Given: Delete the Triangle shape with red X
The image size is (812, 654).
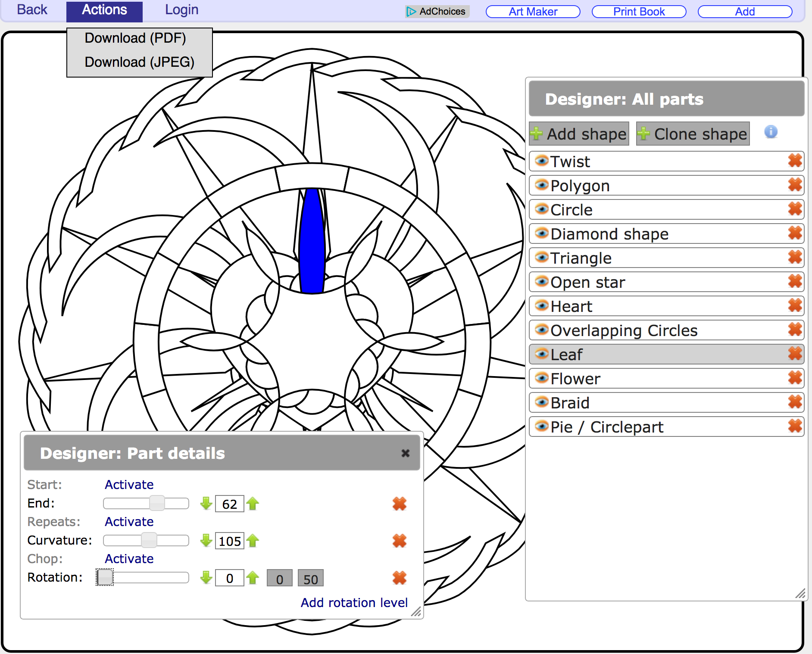Looking at the screenshot, I should point(795,257).
